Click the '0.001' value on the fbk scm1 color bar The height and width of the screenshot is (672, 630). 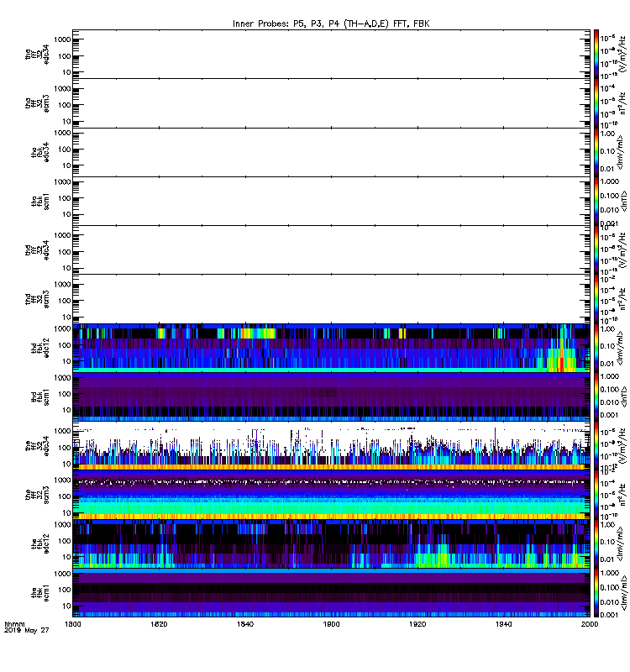click(x=609, y=615)
